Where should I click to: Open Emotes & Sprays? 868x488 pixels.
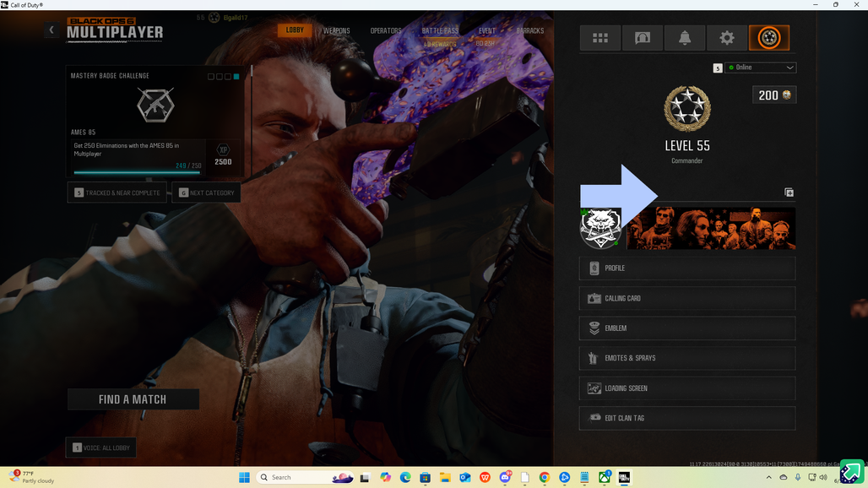(687, 358)
